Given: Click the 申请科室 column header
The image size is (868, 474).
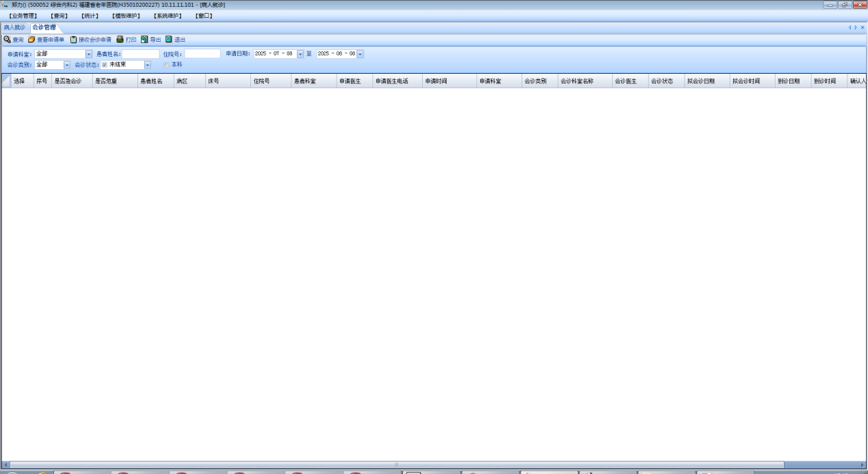Looking at the screenshot, I should (x=499, y=81).
